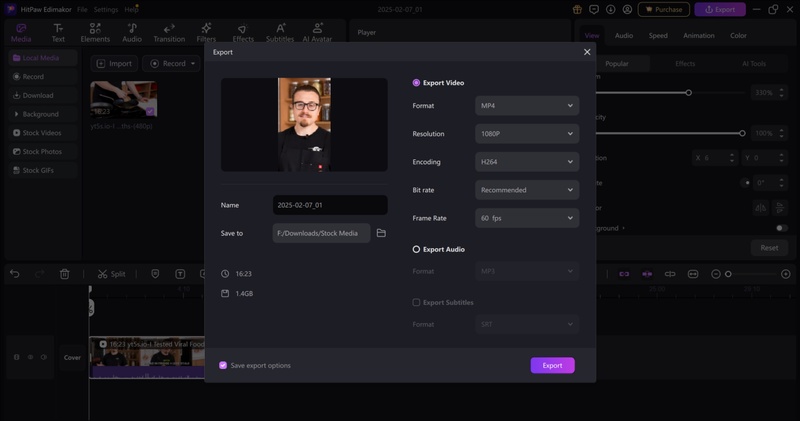Close the Export dialog with X icon

(587, 52)
